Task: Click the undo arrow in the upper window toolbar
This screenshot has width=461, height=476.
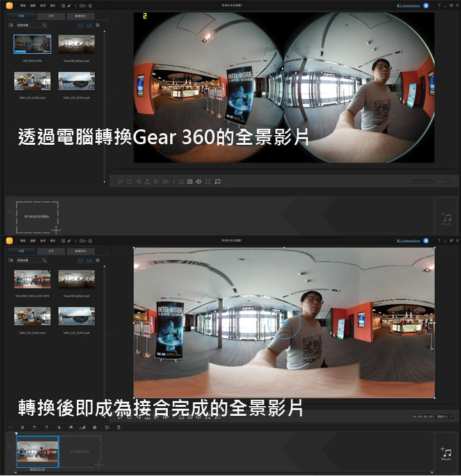Action: coord(69,6)
